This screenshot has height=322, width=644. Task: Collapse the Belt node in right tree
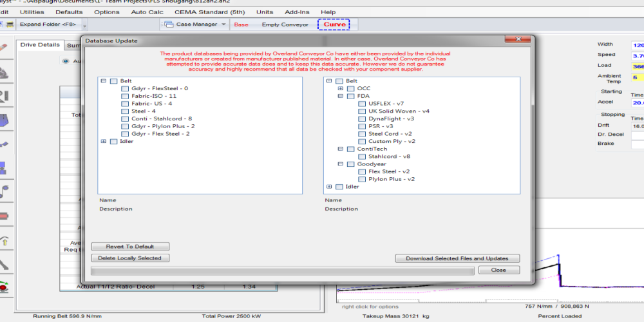coord(329,81)
